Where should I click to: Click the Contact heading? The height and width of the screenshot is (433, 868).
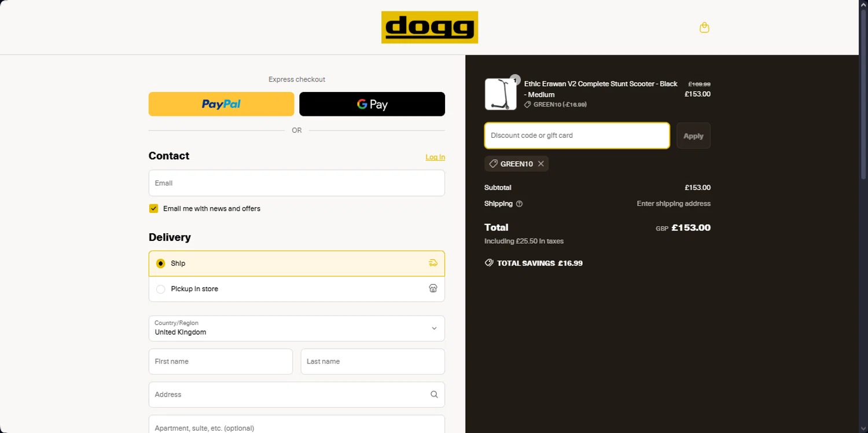(x=169, y=156)
